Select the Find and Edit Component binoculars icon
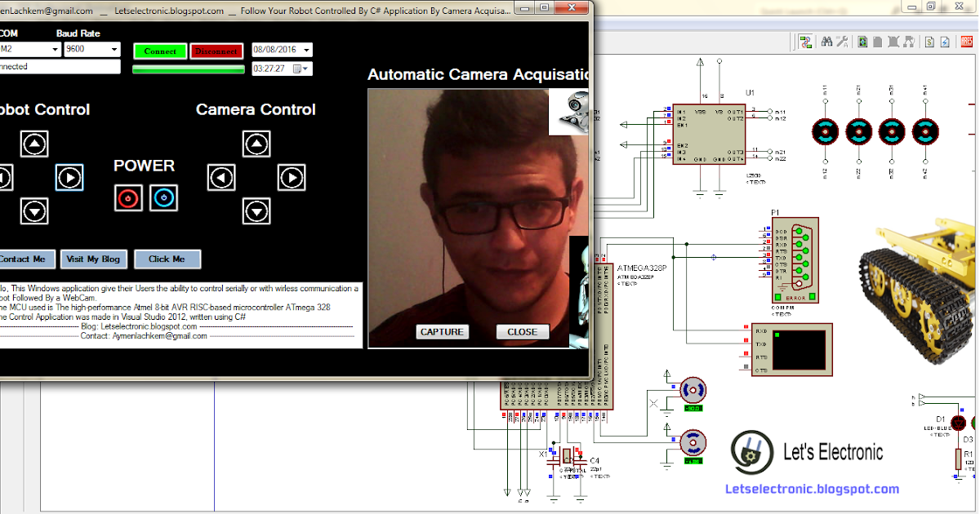This screenshot has width=980, height=514. pos(826,42)
